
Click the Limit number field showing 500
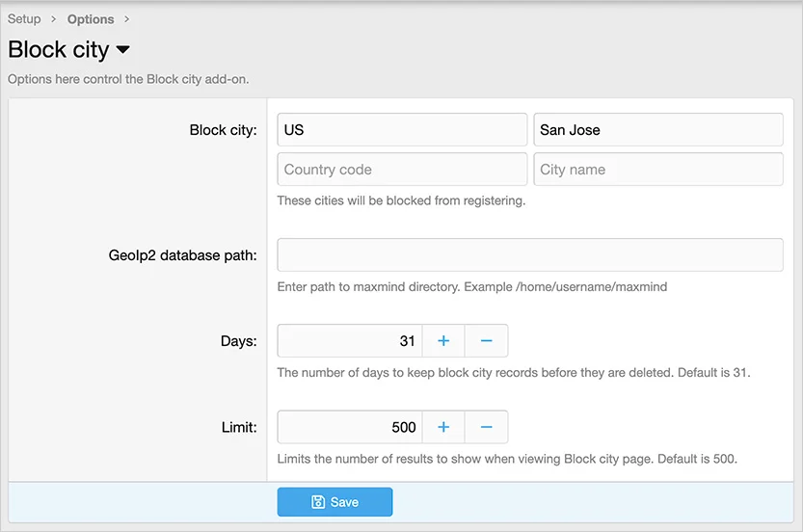[x=349, y=427]
